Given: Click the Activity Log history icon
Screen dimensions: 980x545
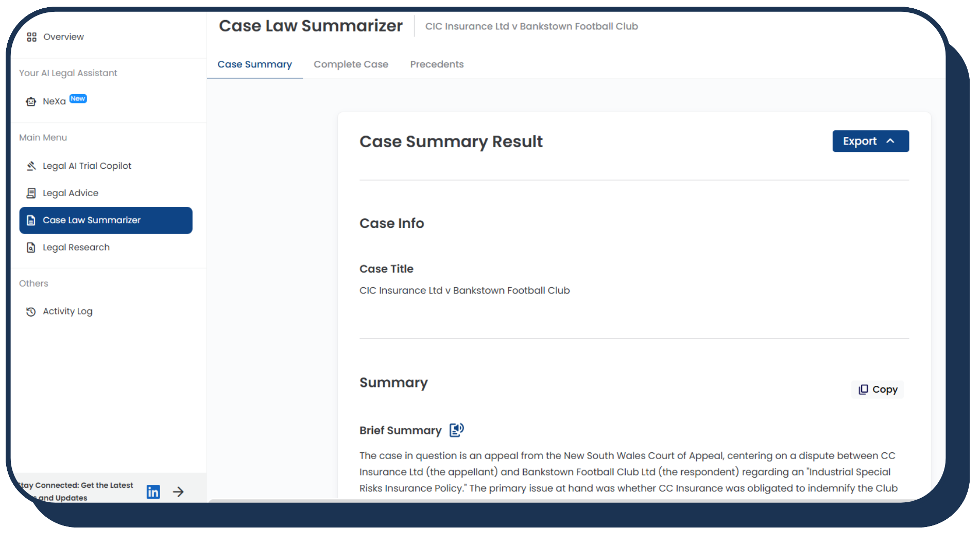Looking at the screenshot, I should (x=31, y=311).
